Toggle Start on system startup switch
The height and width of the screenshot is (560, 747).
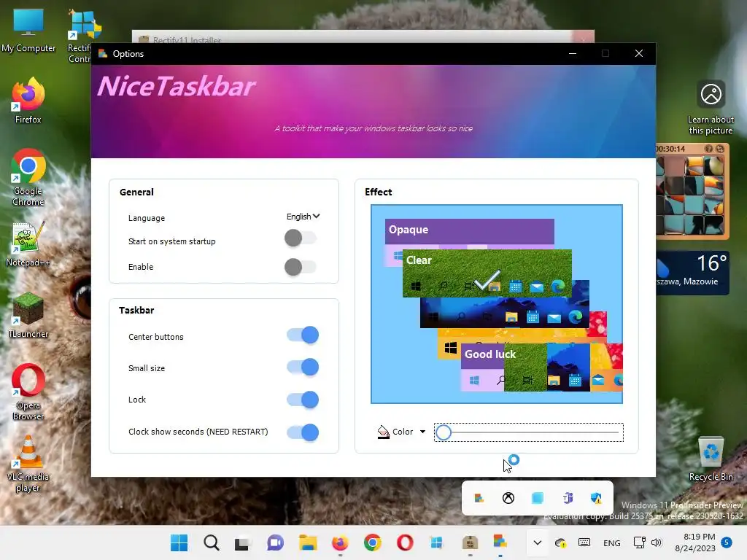pyautogui.click(x=301, y=238)
